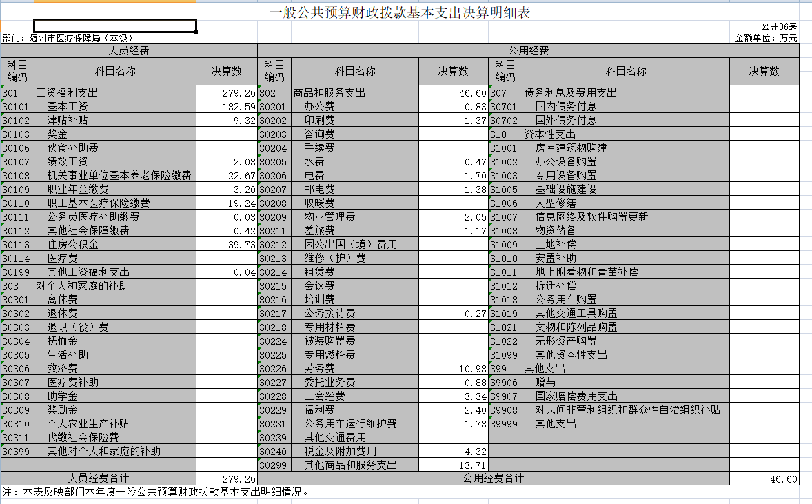Select the 税金及附加费用 amount 4.32
The image size is (812, 504).
click(x=454, y=452)
